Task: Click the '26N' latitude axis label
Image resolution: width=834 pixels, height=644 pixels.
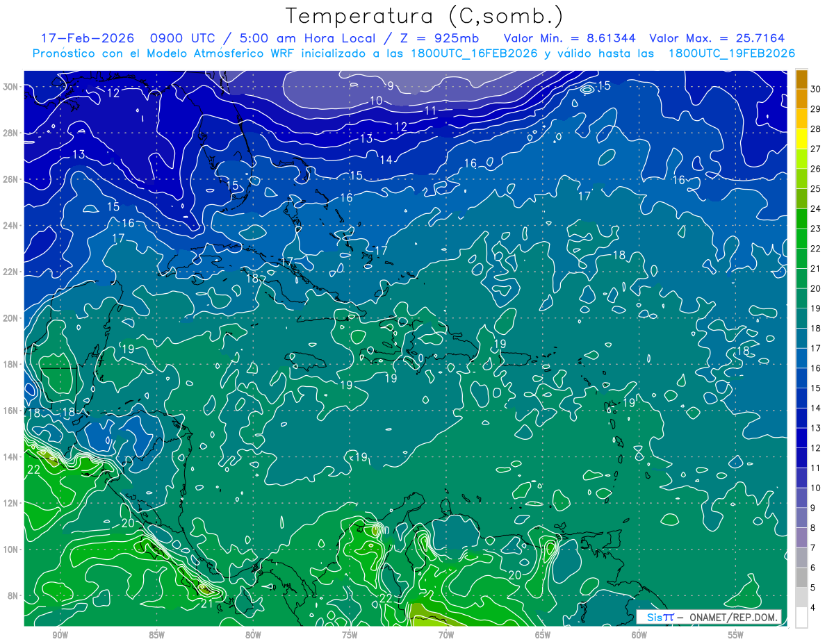Action: click(10, 179)
